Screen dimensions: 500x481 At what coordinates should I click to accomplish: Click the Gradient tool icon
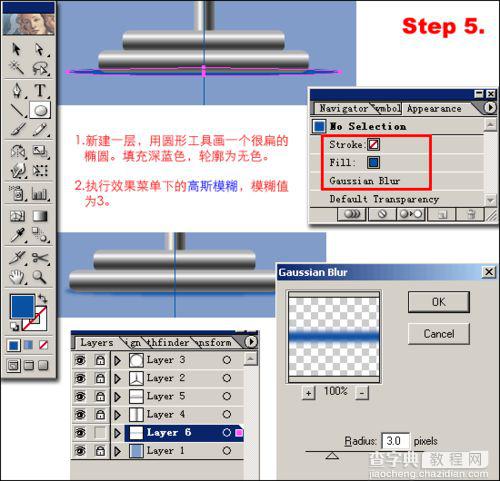(x=40, y=216)
